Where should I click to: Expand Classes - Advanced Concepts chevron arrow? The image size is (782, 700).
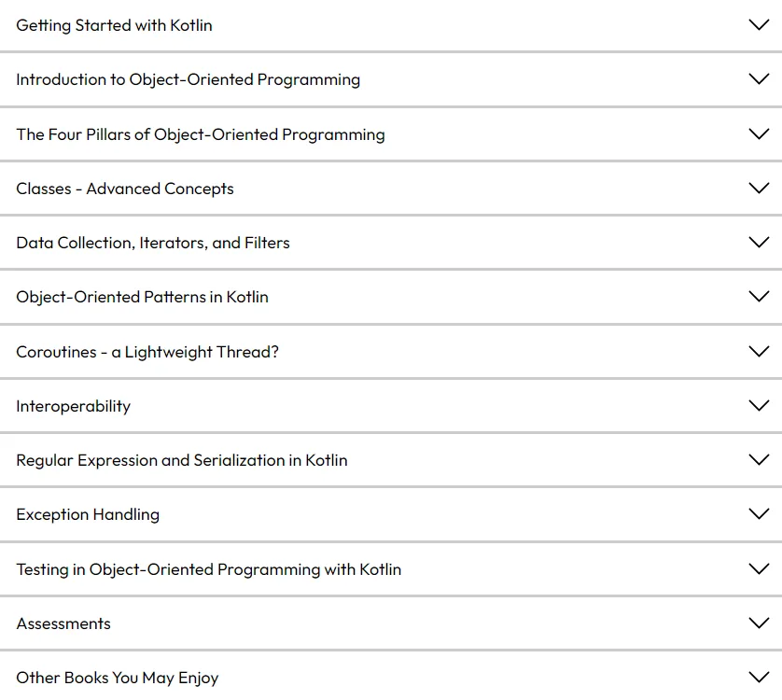pos(759,189)
